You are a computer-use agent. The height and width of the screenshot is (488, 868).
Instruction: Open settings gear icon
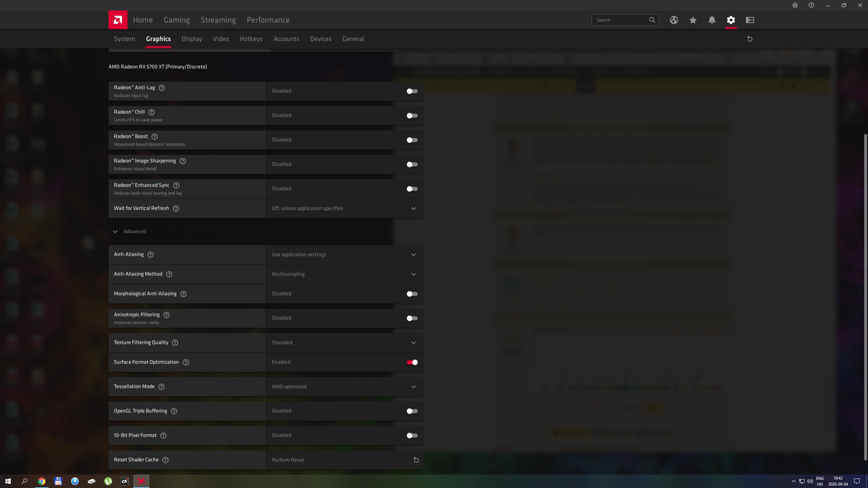click(731, 20)
